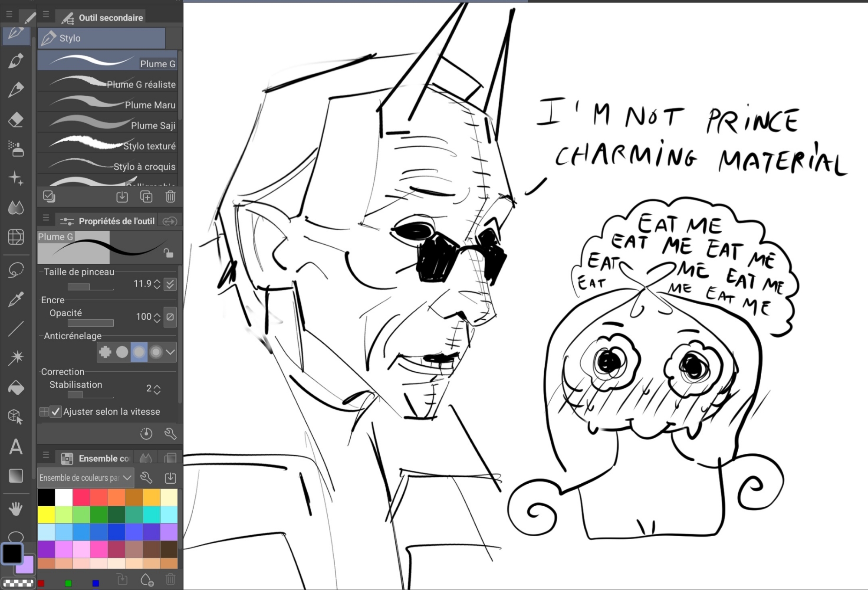Image resolution: width=868 pixels, height=590 pixels.
Task: Select the Eraser tool in toolbar
Action: click(x=16, y=120)
